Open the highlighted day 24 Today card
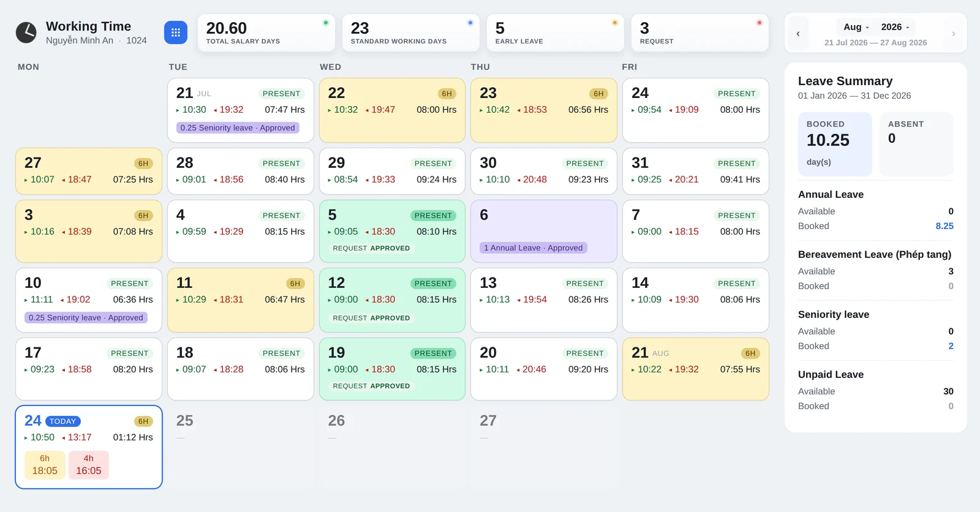980x512 pixels. click(x=89, y=447)
